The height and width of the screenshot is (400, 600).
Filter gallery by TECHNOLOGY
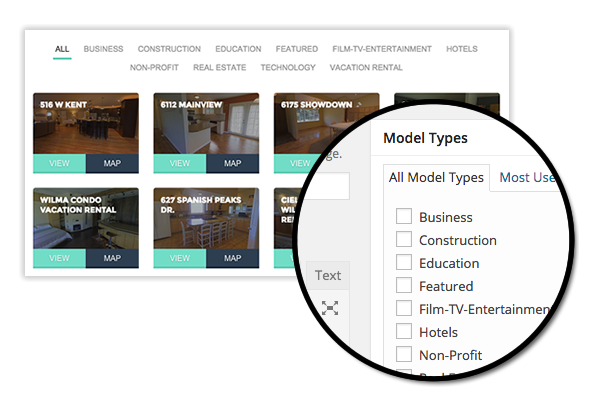point(288,67)
